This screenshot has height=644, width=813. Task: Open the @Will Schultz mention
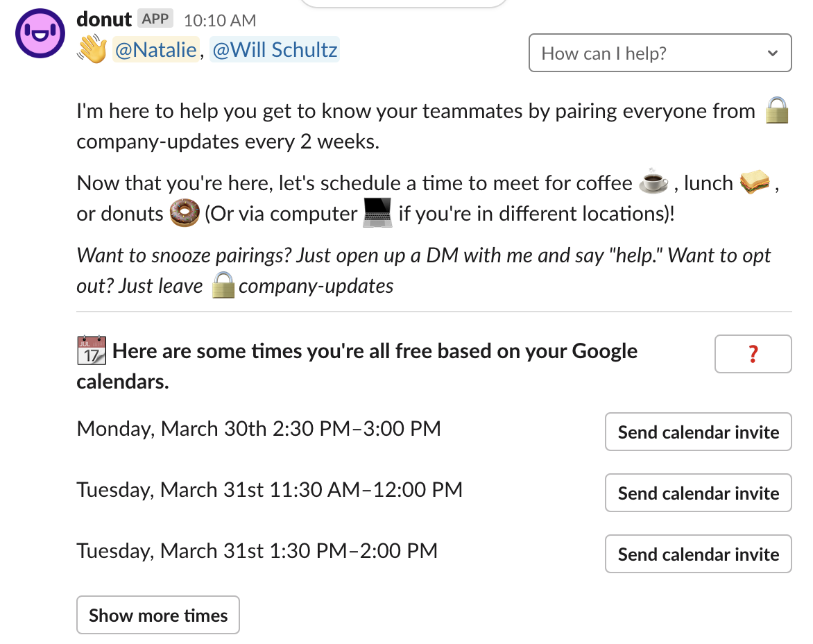click(x=275, y=50)
